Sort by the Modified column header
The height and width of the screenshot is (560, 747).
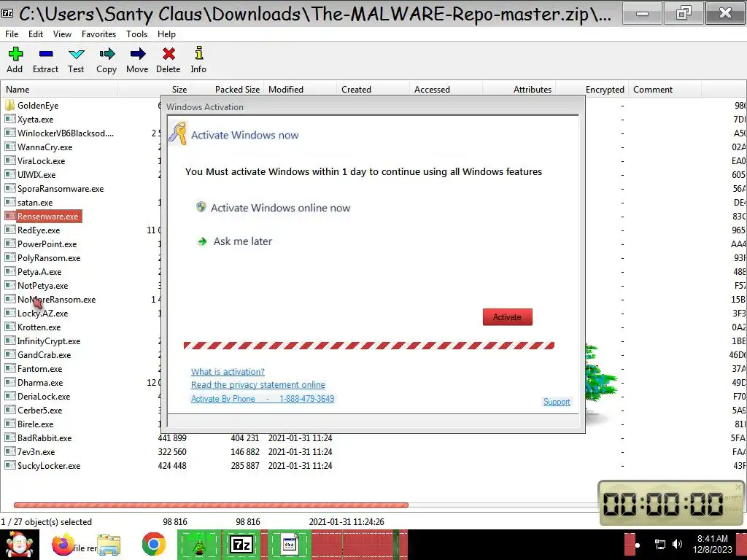300,90
